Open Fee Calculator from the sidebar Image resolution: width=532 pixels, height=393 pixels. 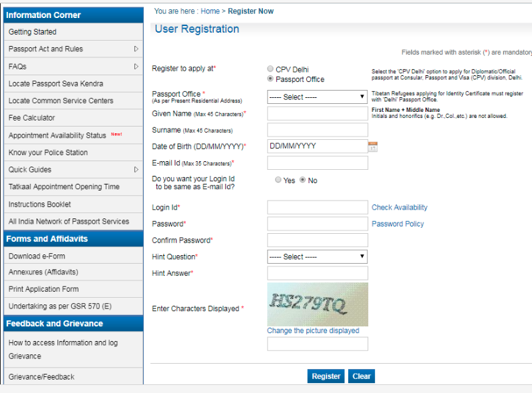[32, 118]
